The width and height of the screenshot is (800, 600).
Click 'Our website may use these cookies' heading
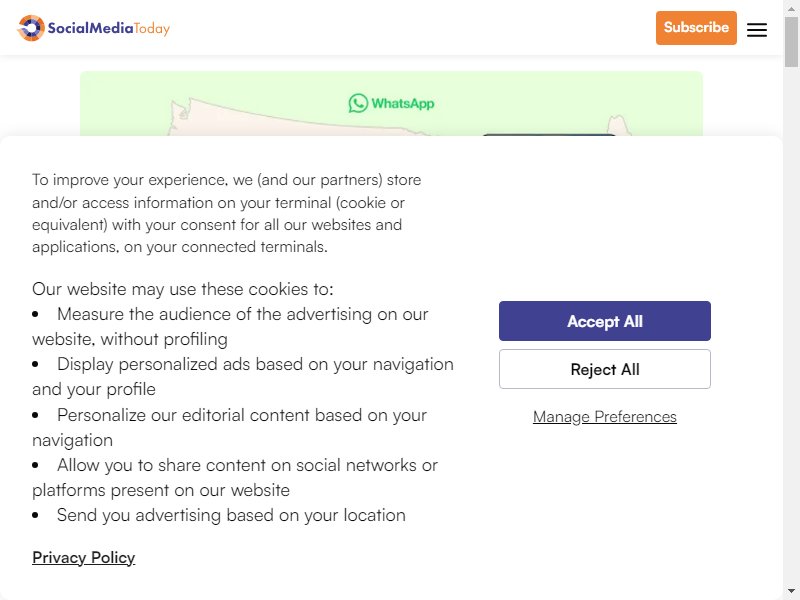[x=183, y=289]
